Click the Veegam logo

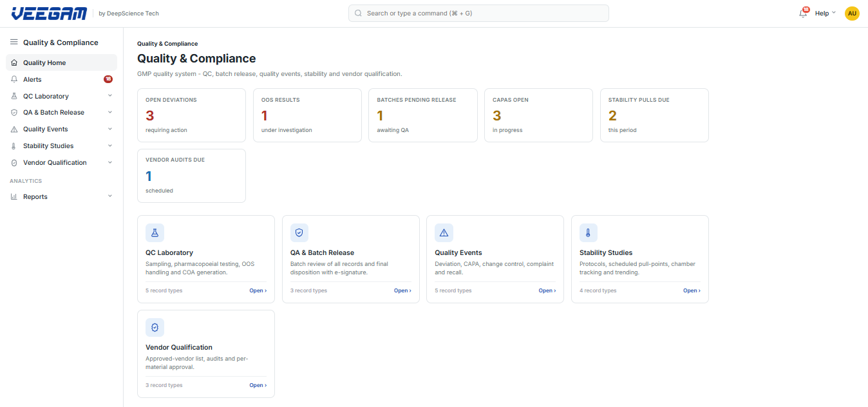(51, 13)
